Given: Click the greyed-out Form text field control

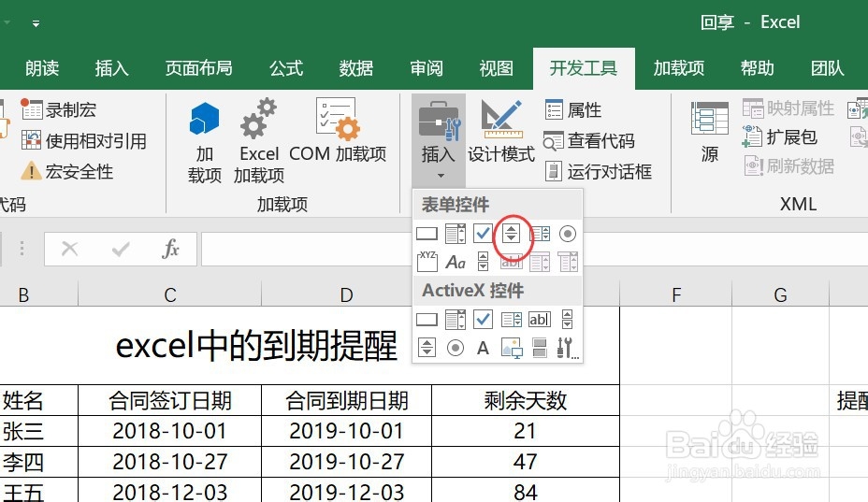Looking at the screenshot, I should 511,263.
